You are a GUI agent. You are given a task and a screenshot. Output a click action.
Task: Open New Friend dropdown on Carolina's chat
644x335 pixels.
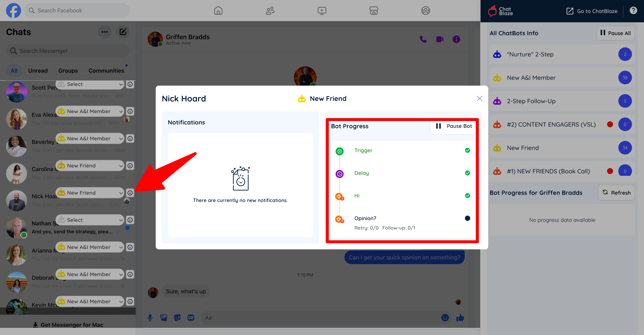[x=90, y=166]
